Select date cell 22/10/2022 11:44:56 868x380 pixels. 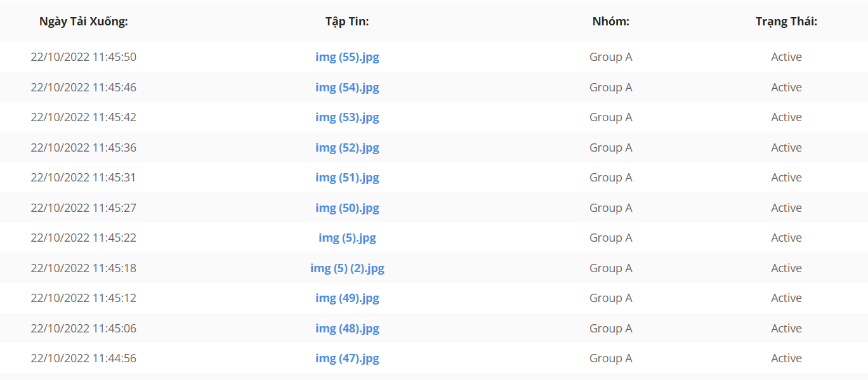84,358
